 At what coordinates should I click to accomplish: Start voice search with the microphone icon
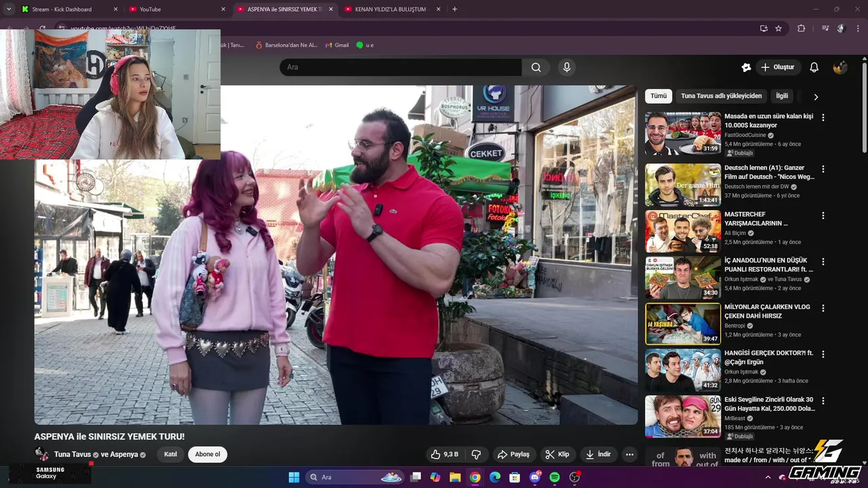[x=567, y=67]
